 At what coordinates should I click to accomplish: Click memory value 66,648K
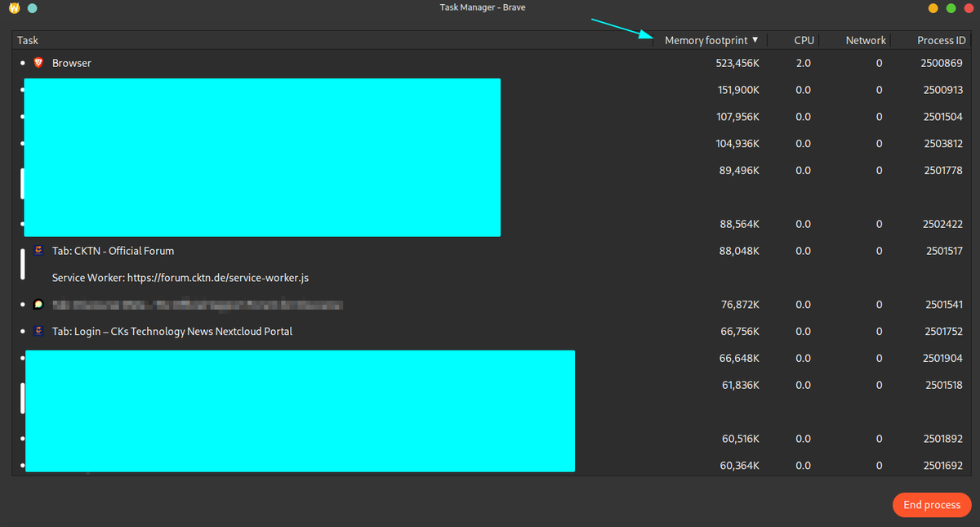coord(740,358)
